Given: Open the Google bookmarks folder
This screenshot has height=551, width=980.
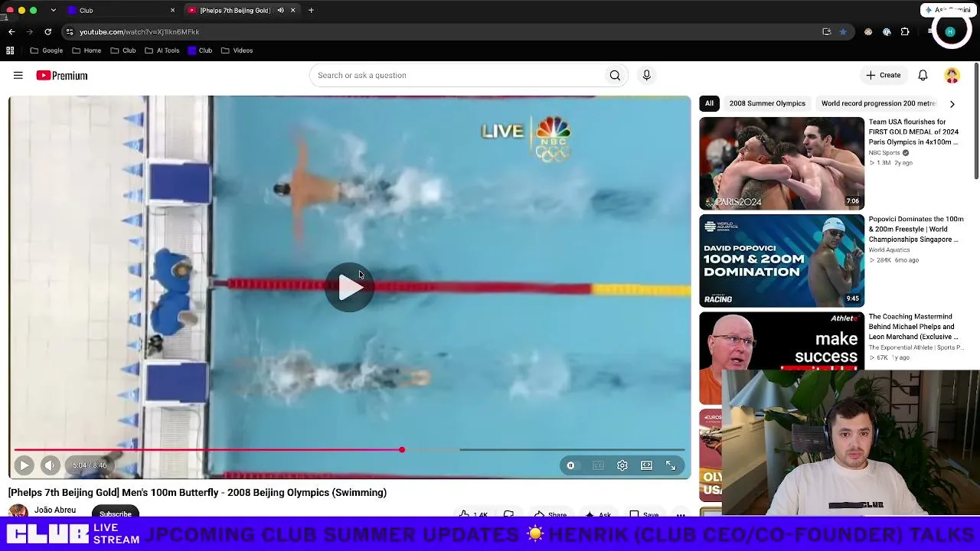Looking at the screenshot, I should coord(47,51).
